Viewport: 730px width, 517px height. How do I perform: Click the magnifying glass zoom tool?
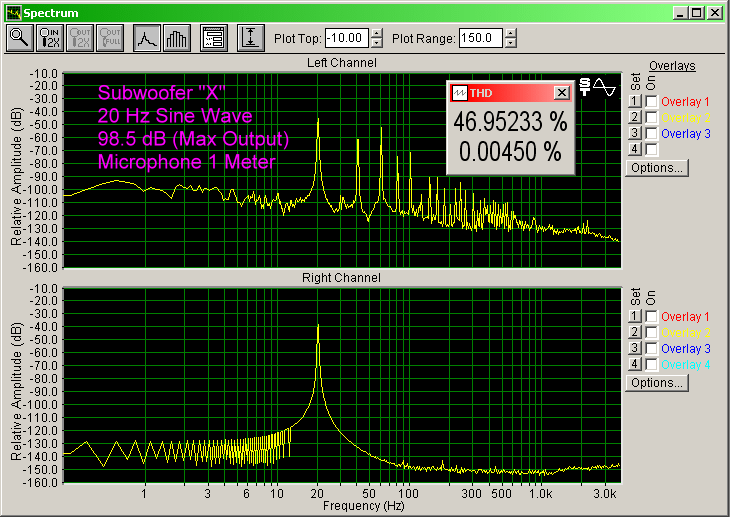click(x=19, y=38)
